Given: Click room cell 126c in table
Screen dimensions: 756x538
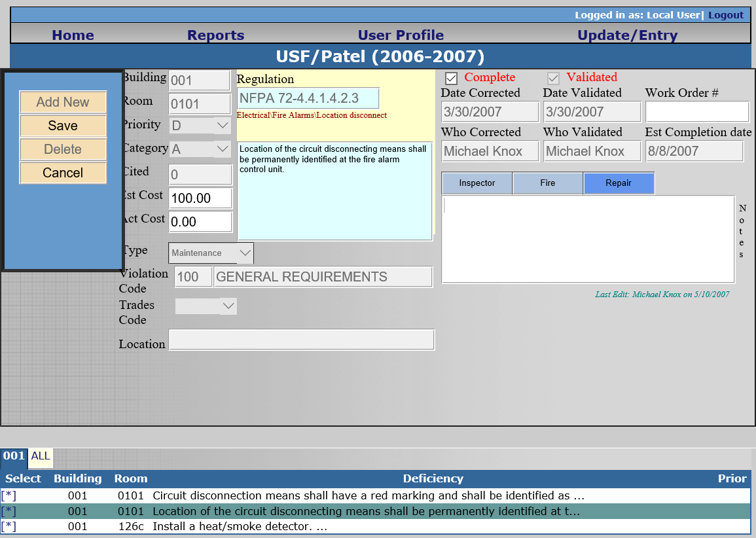Looking at the screenshot, I should click(131, 526).
